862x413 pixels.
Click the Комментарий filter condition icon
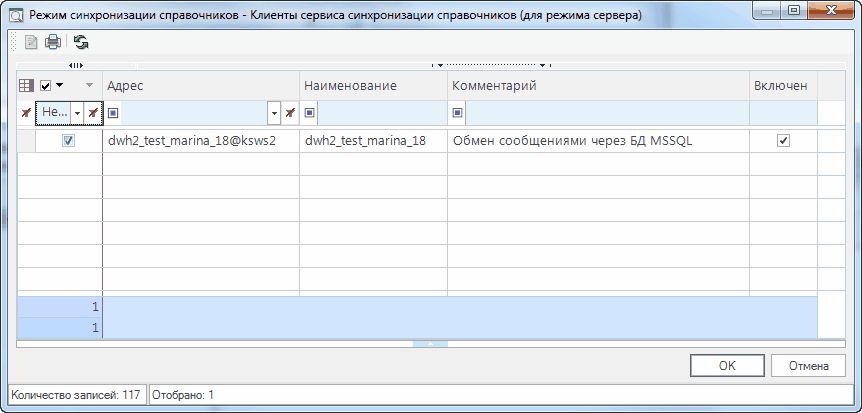pyautogui.click(x=458, y=112)
